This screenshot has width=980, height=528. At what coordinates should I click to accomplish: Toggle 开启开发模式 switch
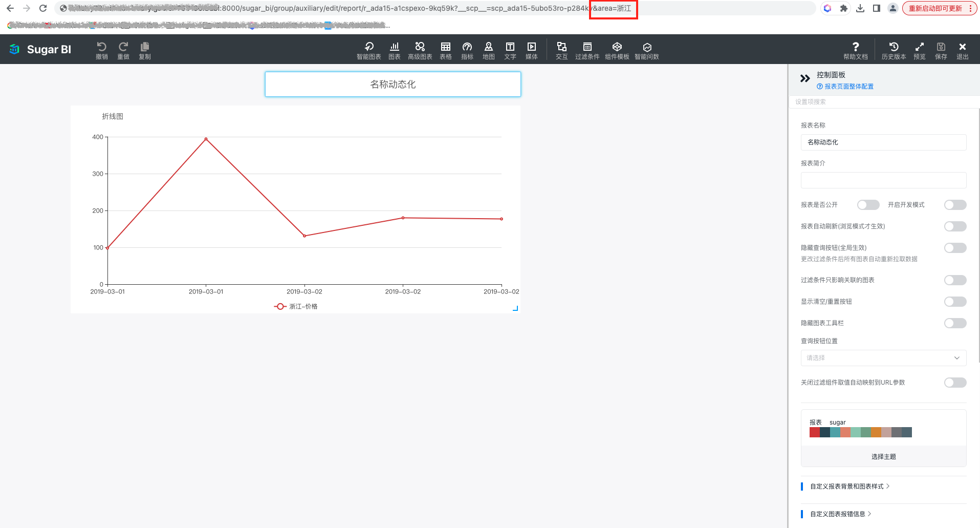[955, 205]
